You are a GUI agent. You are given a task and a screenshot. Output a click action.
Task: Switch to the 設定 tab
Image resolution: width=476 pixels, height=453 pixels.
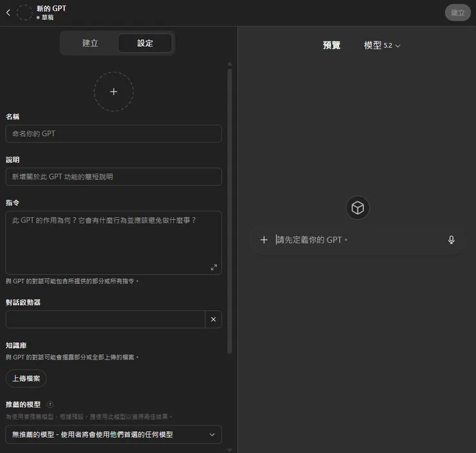click(x=145, y=43)
